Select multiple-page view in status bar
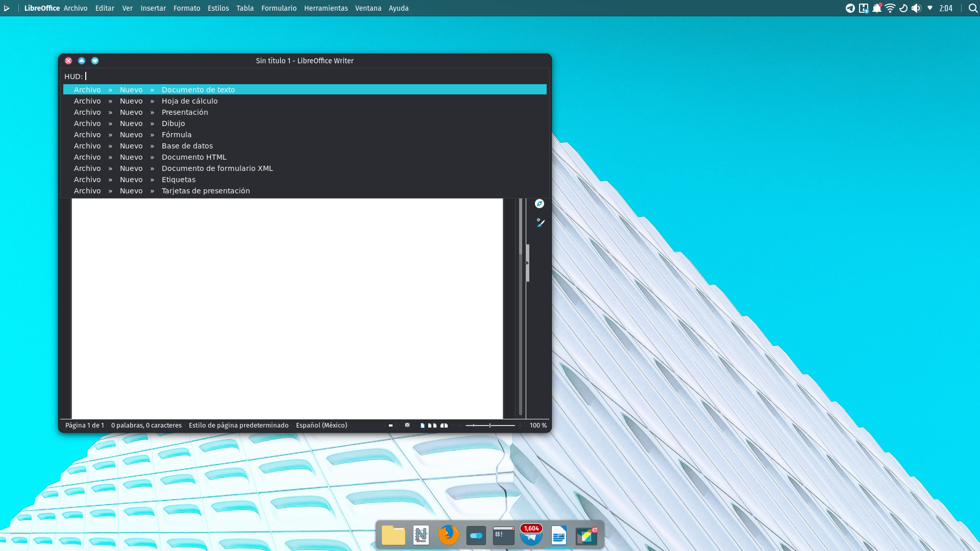 point(432,425)
